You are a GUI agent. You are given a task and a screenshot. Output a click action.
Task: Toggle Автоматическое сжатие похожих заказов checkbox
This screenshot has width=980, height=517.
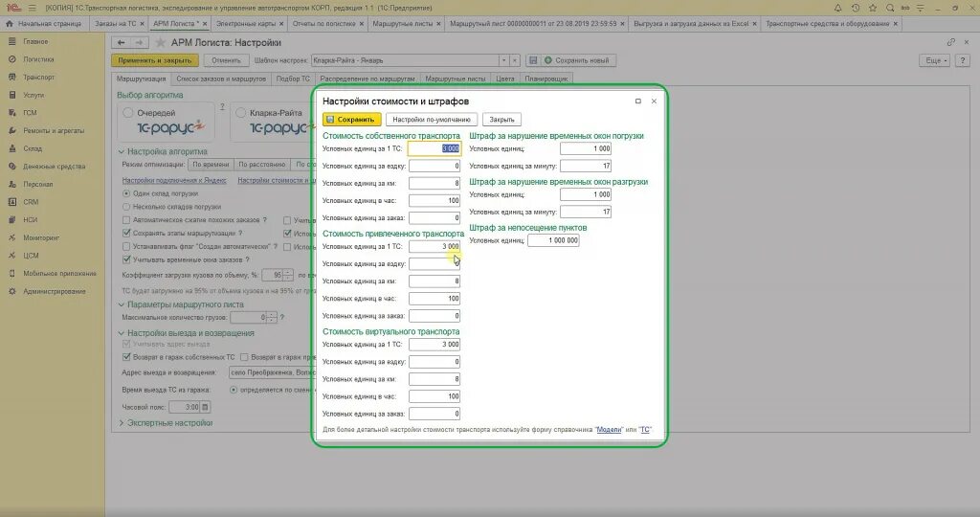pyautogui.click(x=126, y=220)
